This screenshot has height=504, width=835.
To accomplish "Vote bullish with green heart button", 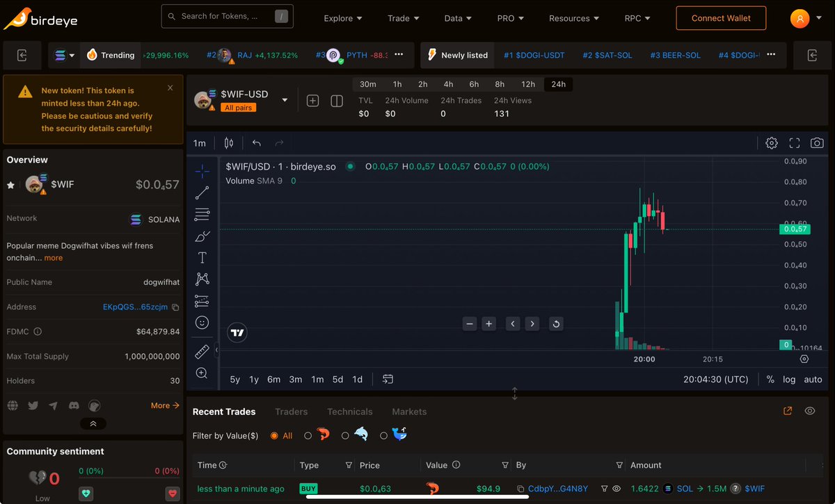I will tap(86, 493).
